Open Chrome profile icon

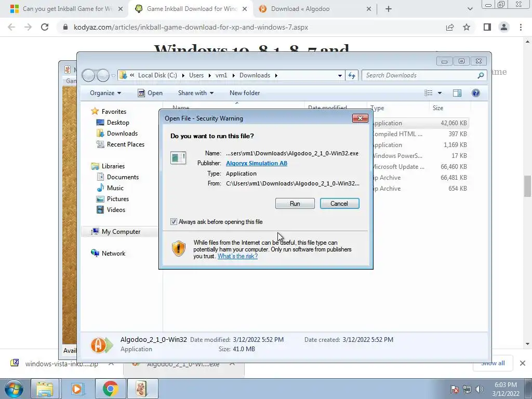click(504, 27)
